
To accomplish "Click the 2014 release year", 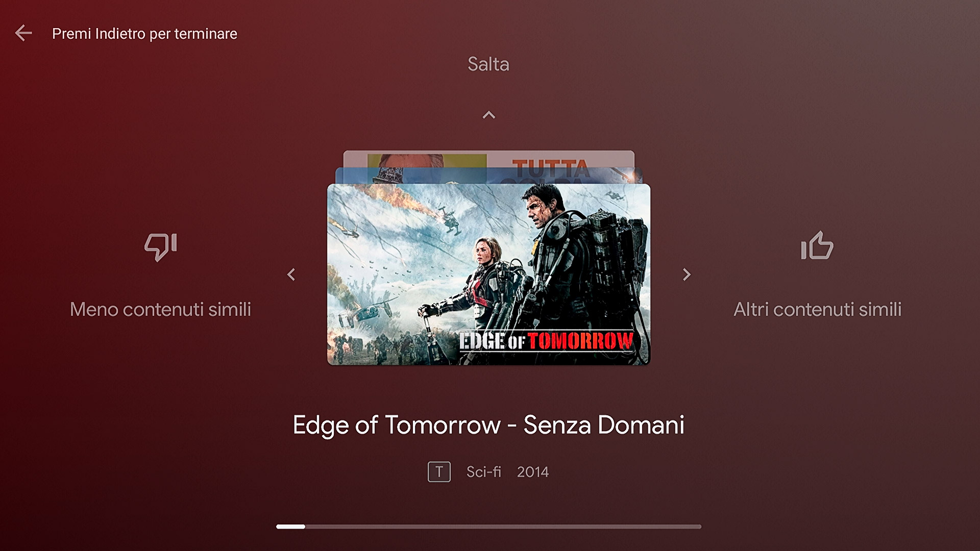I will tap(533, 472).
